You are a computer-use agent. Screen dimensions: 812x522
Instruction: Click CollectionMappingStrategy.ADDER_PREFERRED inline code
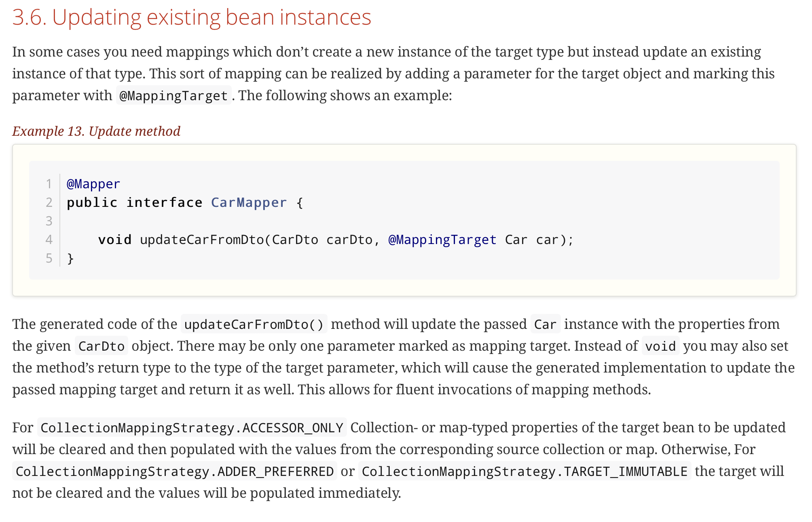174,471
